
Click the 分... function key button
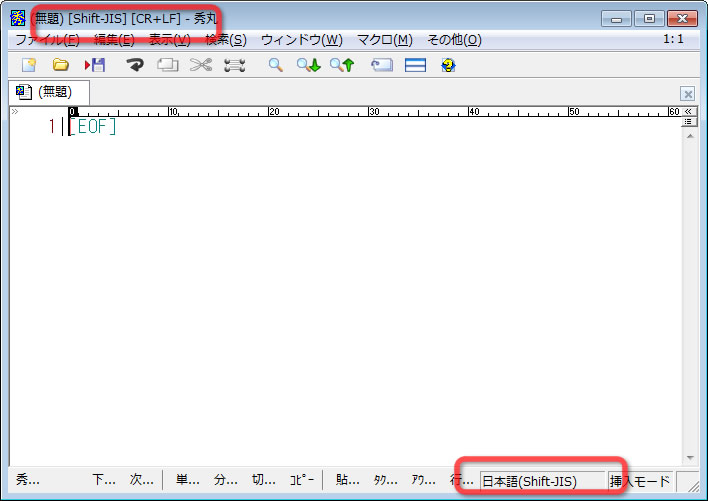pos(225,479)
